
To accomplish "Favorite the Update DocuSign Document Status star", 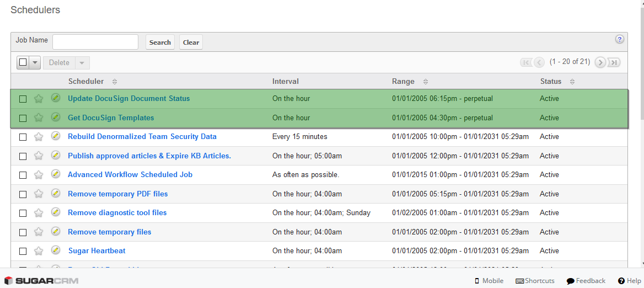I will 39,99.
